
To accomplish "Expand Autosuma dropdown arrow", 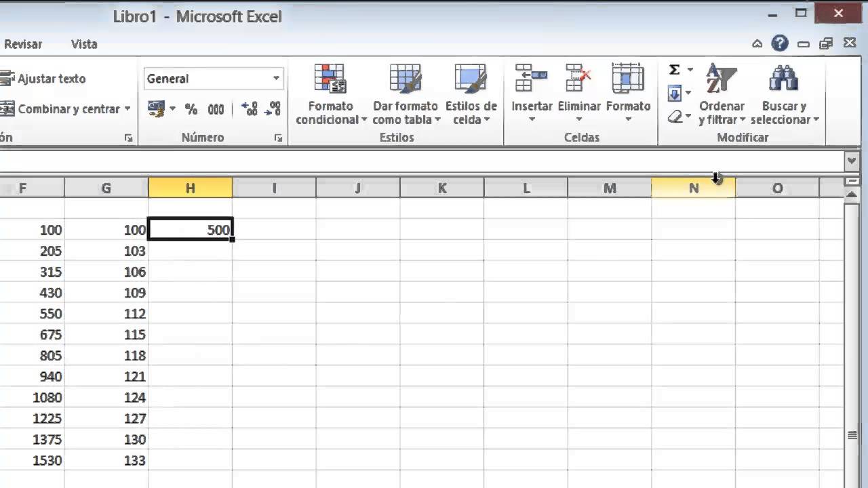I will (690, 70).
